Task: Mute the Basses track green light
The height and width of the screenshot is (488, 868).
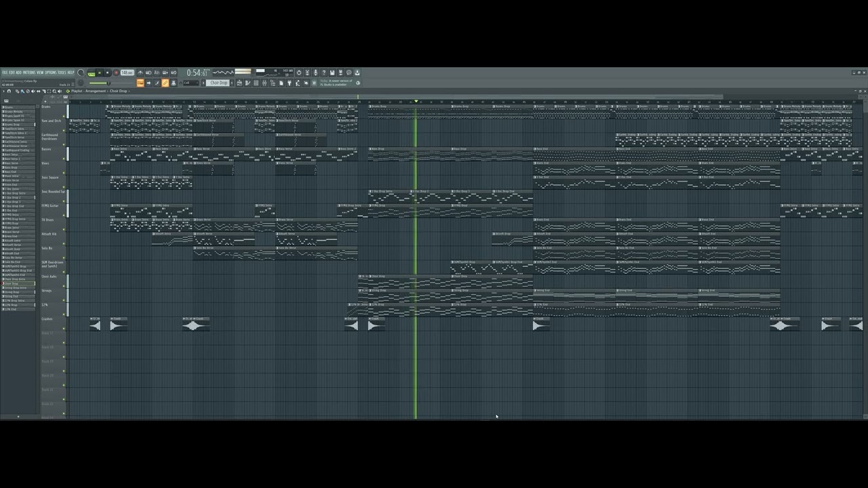Action: click(x=64, y=159)
